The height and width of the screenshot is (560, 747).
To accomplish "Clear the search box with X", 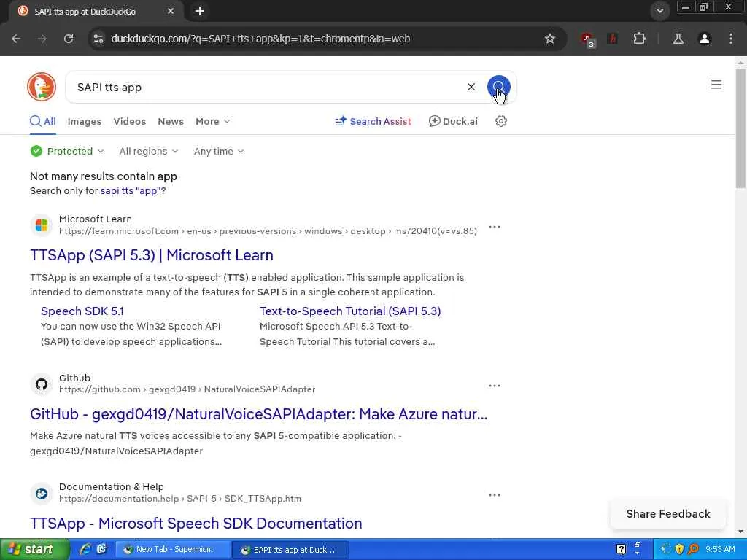I will point(471,87).
